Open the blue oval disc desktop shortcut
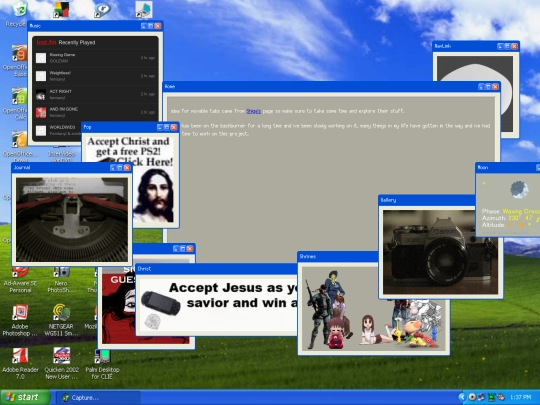This screenshot has height=405, width=540. point(102,10)
